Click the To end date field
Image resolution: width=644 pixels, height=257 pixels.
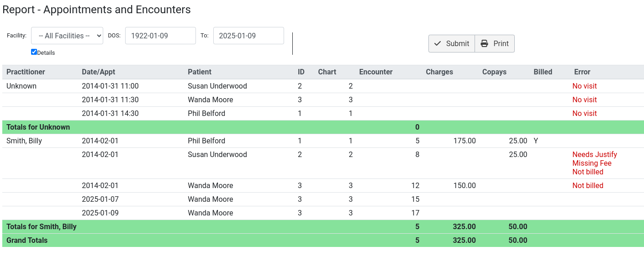tap(248, 36)
